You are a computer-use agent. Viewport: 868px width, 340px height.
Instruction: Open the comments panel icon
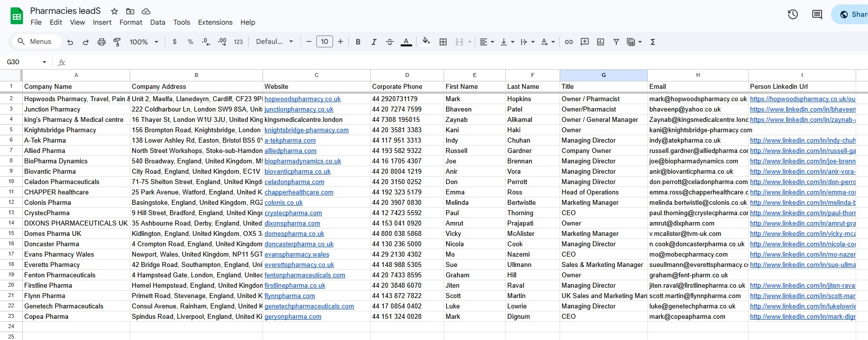point(817,14)
